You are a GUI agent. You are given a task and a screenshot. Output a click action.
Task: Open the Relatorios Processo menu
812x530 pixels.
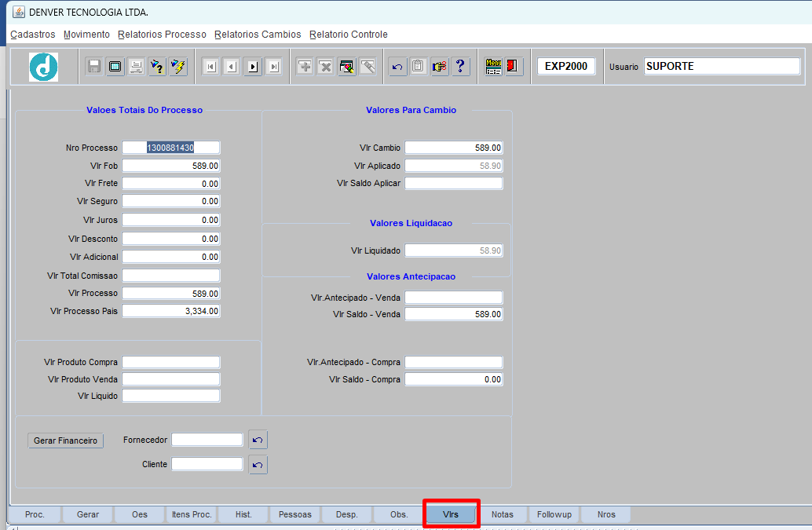click(x=162, y=35)
